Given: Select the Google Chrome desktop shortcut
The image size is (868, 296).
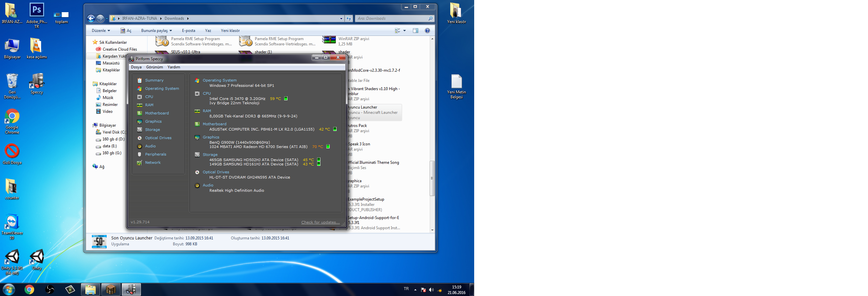Looking at the screenshot, I should [x=12, y=121].
